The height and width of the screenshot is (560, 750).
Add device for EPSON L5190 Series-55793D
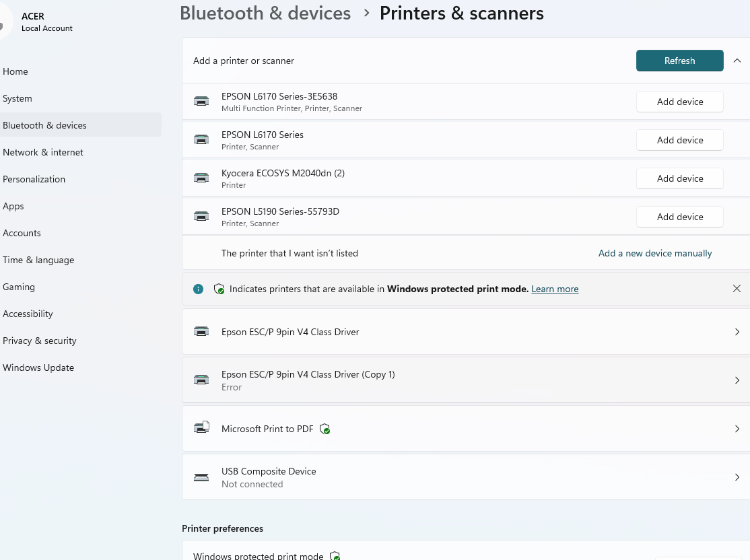680,217
